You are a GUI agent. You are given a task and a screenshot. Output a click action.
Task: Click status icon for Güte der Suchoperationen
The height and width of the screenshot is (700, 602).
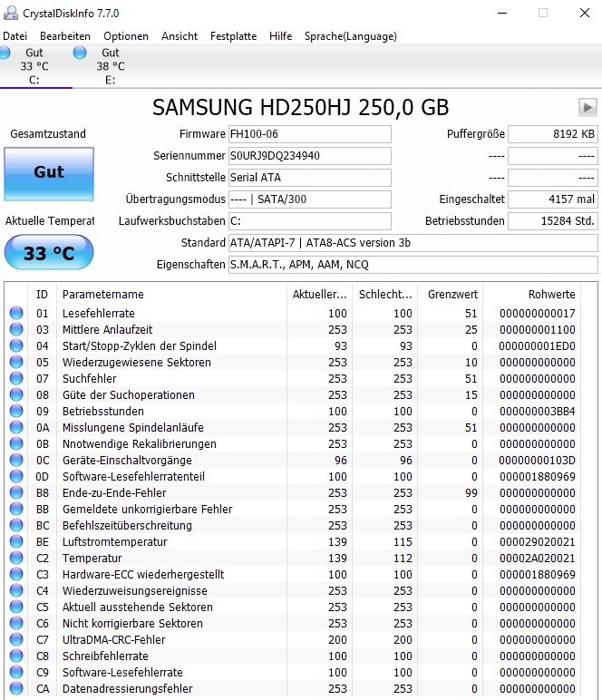pyautogui.click(x=16, y=395)
